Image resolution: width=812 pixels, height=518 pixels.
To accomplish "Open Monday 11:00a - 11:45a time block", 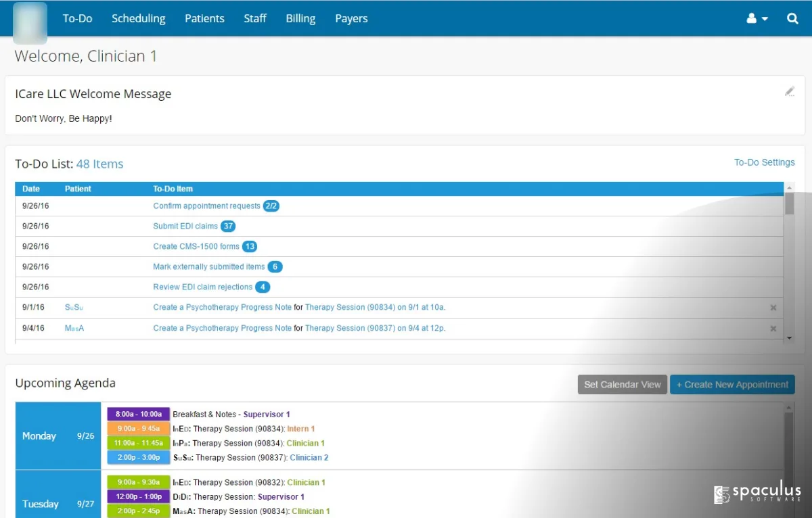I will coord(138,444).
